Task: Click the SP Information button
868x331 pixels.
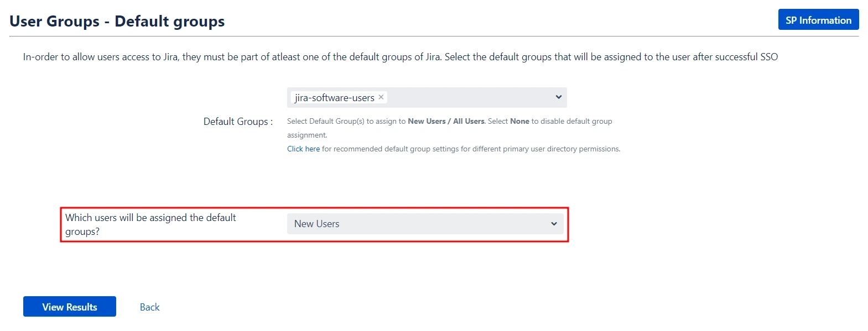Action: tap(818, 20)
